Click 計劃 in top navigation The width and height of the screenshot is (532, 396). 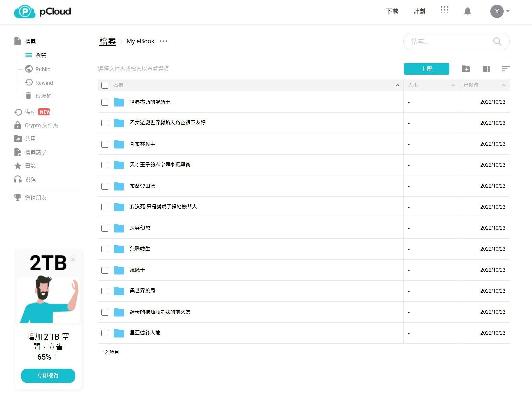[419, 11]
